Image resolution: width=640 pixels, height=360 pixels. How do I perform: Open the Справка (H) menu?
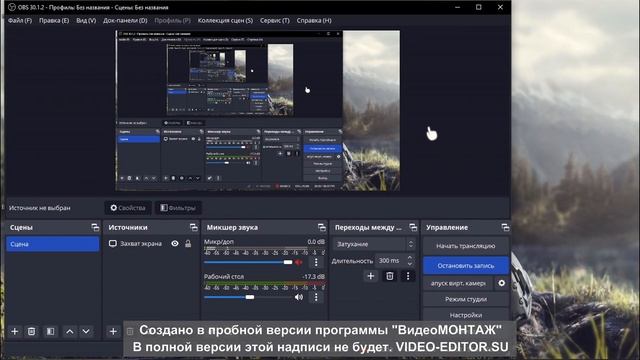pyautogui.click(x=314, y=20)
